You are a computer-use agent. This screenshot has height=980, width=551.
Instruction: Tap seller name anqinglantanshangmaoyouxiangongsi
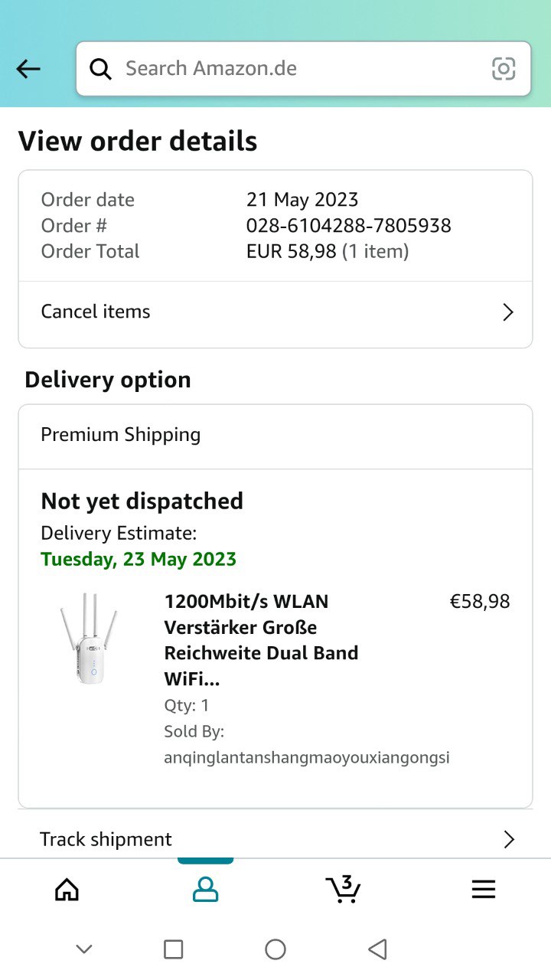306,758
